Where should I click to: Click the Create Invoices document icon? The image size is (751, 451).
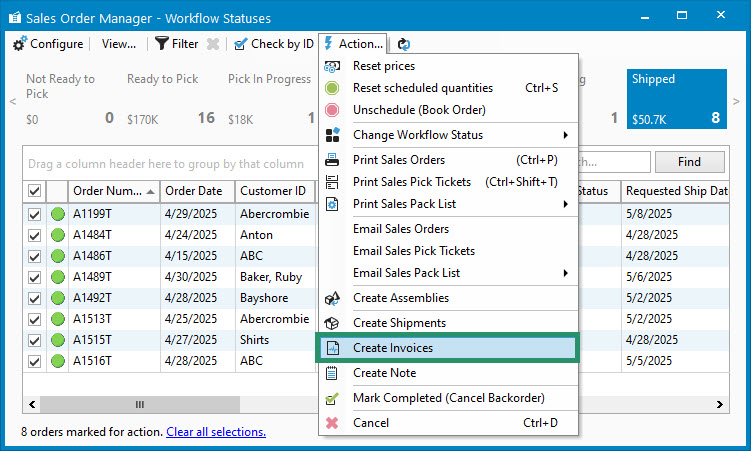tap(333, 348)
